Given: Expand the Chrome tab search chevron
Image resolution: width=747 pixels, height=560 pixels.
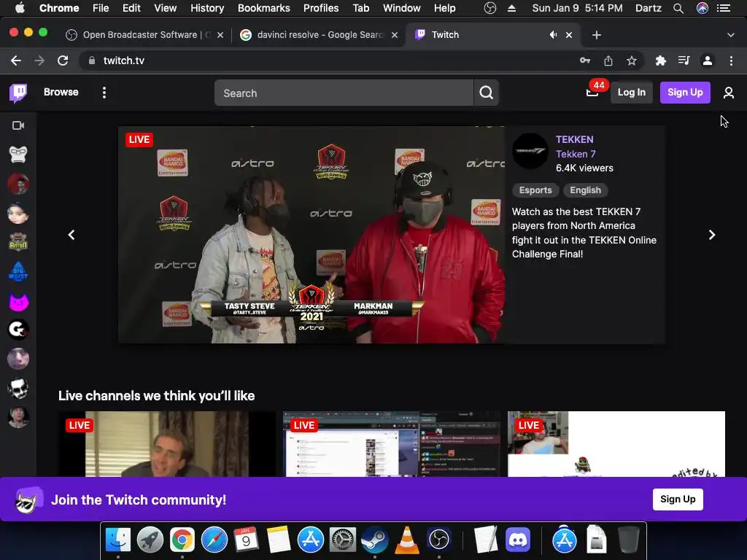Looking at the screenshot, I should pos(731,35).
